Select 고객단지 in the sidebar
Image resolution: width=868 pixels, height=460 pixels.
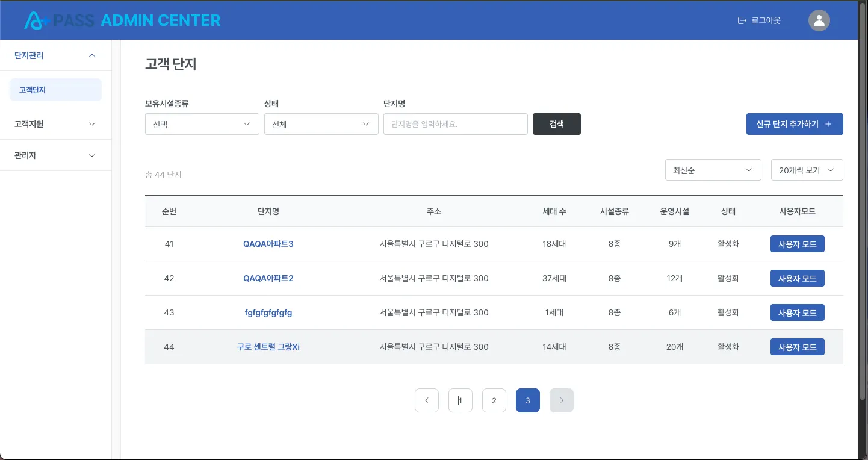55,90
